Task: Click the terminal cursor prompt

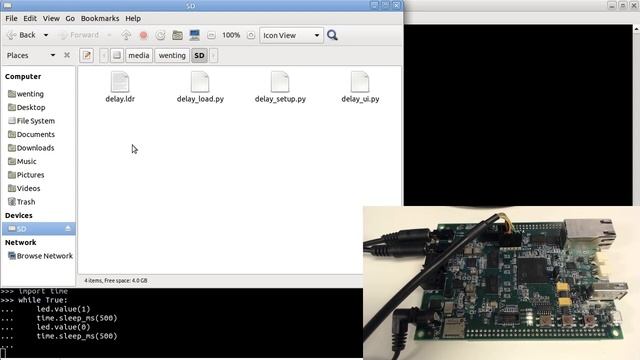Action: [x=3, y=353]
